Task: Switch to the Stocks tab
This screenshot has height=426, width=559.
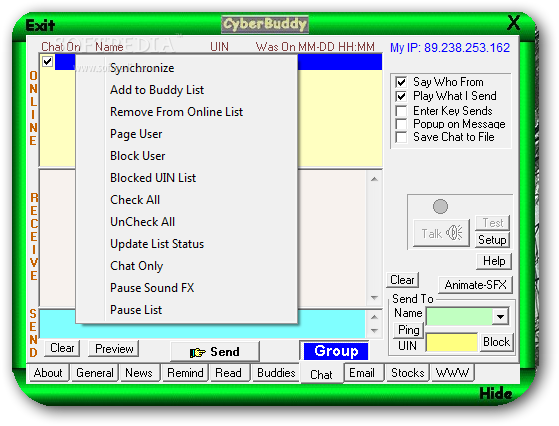Action: (407, 373)
